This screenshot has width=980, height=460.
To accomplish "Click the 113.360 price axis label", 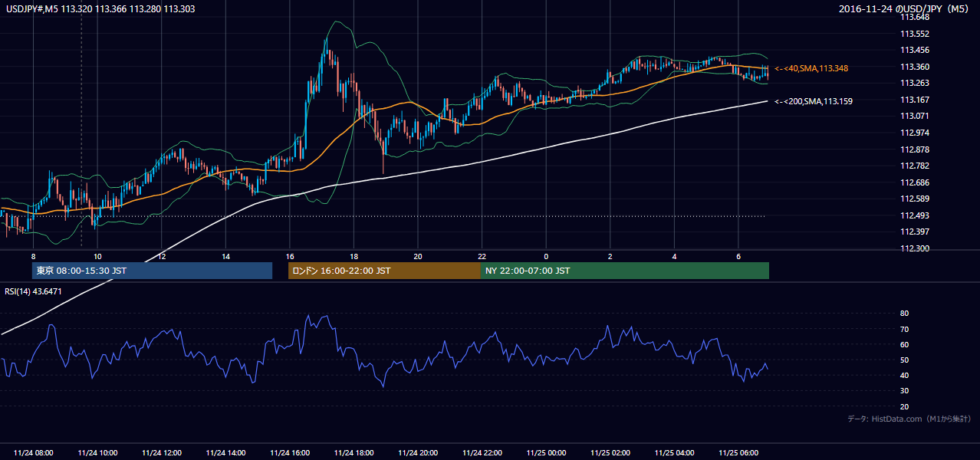I will [914, 67].
